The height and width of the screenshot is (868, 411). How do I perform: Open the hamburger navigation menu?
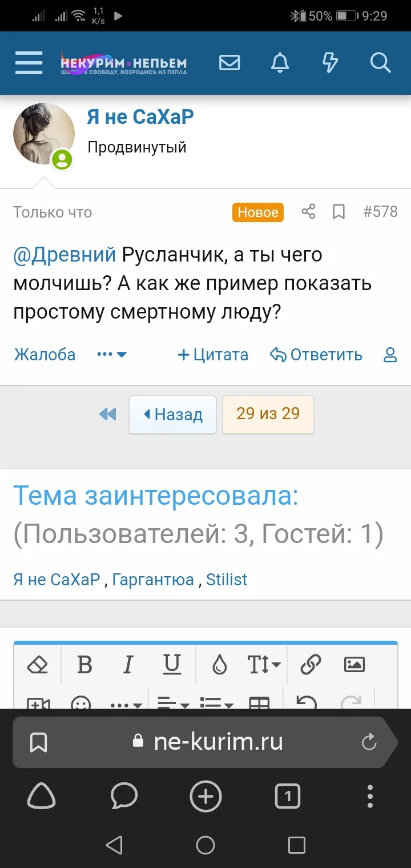click(29, 63)
